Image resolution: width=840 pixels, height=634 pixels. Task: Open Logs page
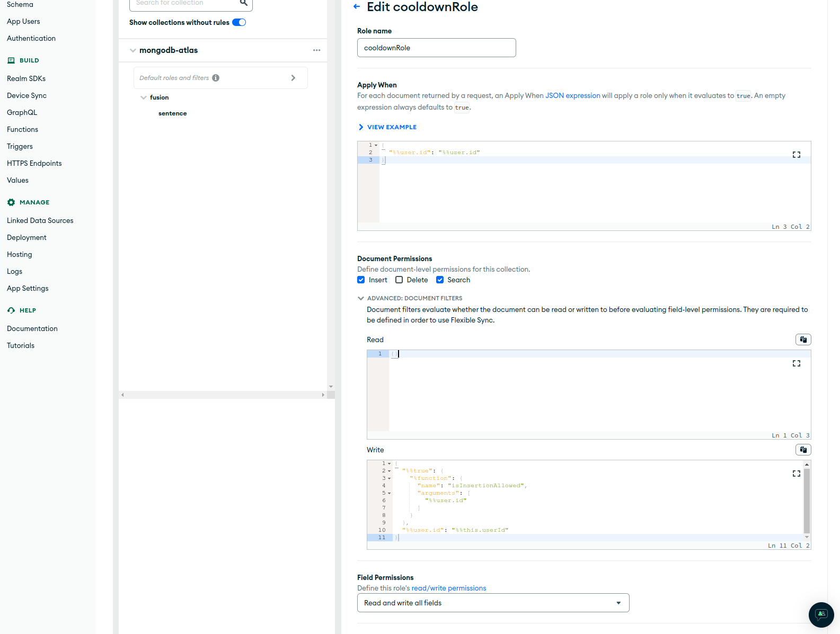pos(14,271)
